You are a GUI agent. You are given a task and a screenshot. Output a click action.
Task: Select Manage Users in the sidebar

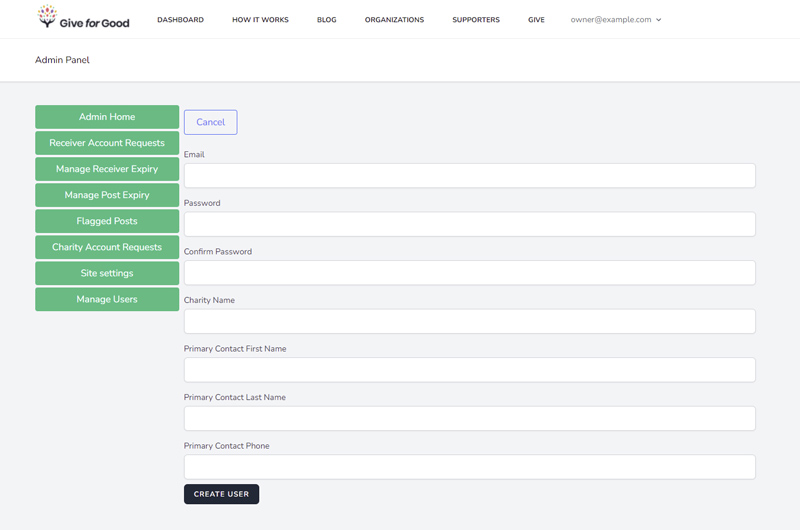(x=107, y=299)
